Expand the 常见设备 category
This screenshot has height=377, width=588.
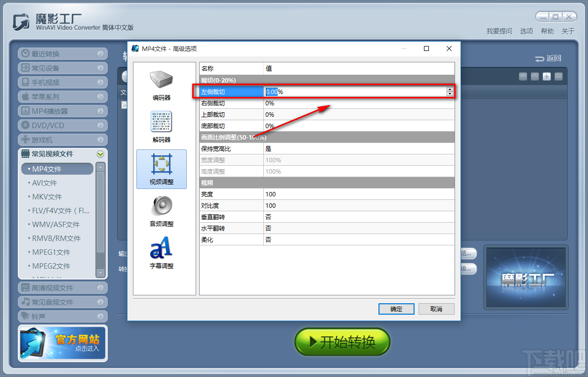click(x=63, y=68)
